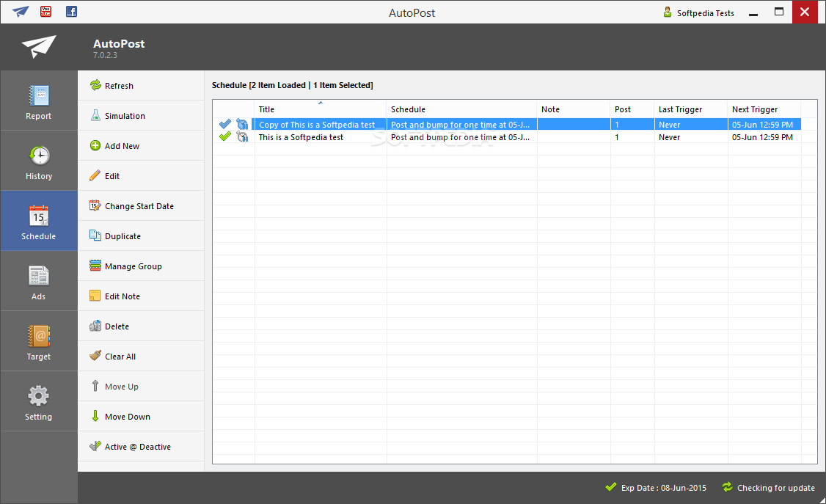Click blue checkmark on Copy of row
This screenshot has width=826, height=504.
[x=225, y=124]
